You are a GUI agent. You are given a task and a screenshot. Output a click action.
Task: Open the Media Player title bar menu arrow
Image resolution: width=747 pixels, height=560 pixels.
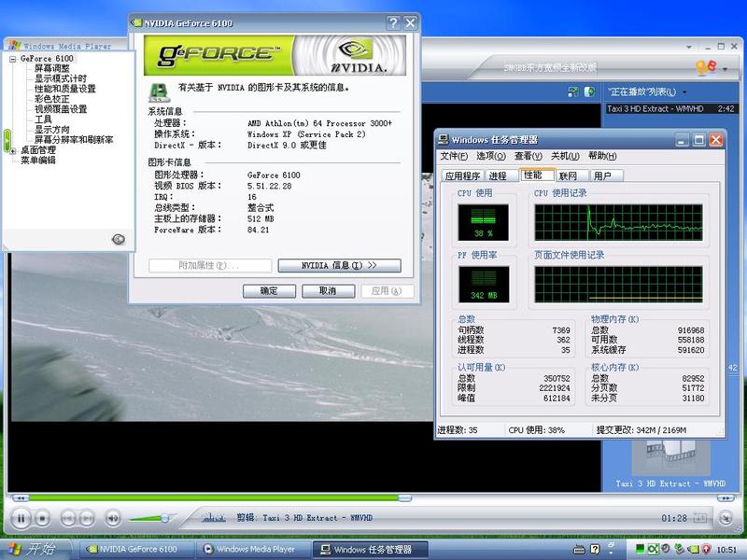tap(689, 47)
